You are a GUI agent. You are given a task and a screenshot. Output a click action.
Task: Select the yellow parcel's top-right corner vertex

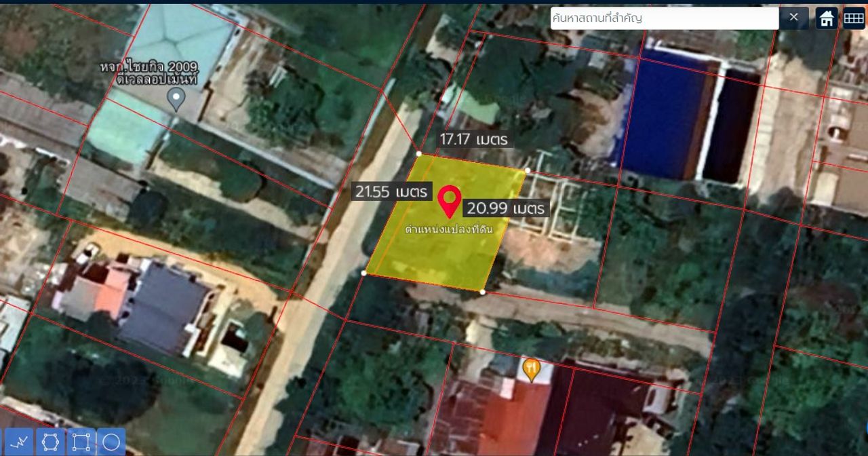[x=528, y=170]
